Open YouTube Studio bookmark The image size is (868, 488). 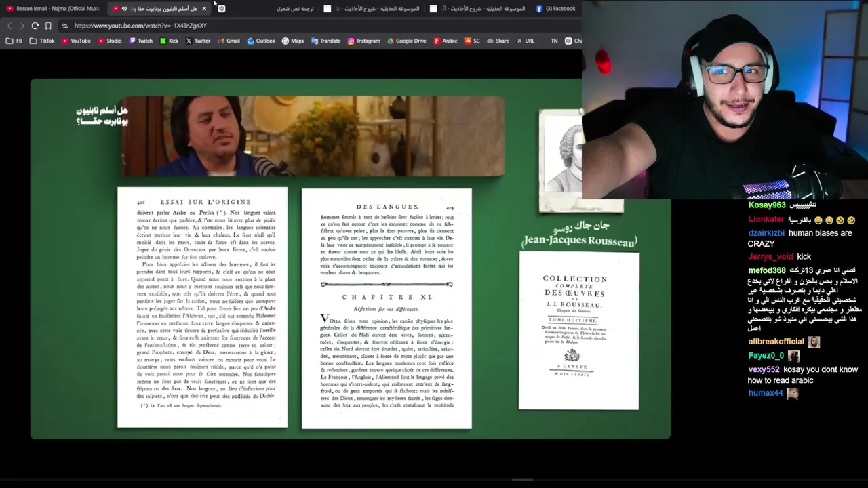[x=110, y=41]
